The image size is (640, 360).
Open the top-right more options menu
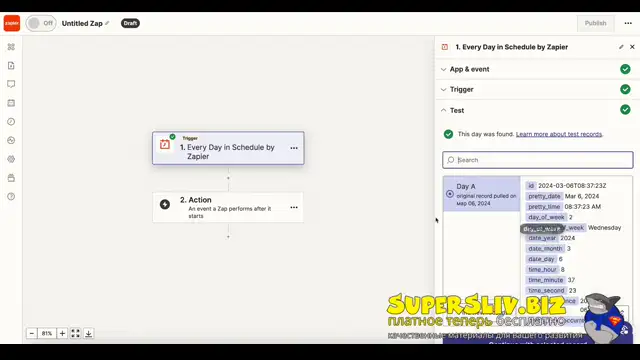[628, 23]
